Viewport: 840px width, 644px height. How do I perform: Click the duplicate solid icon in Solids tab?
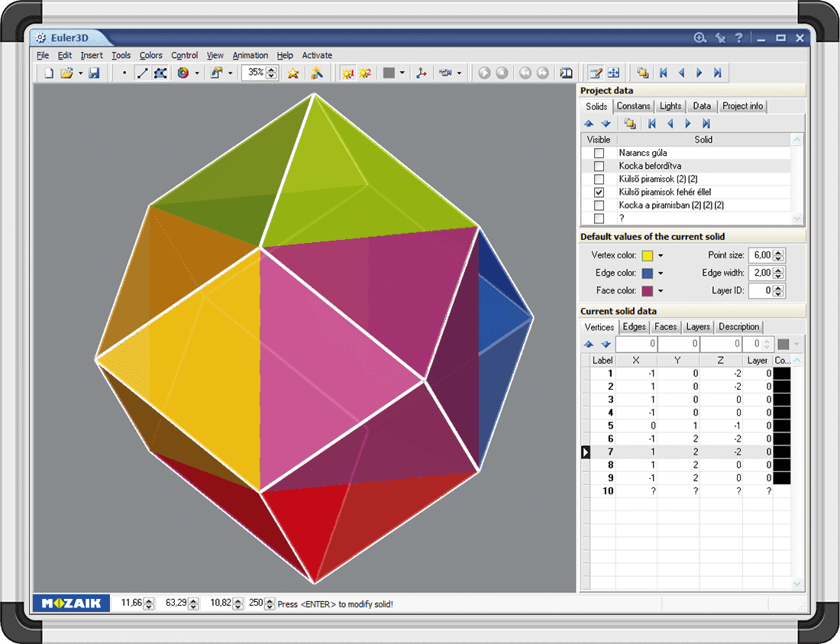click(x=629, y=124)
